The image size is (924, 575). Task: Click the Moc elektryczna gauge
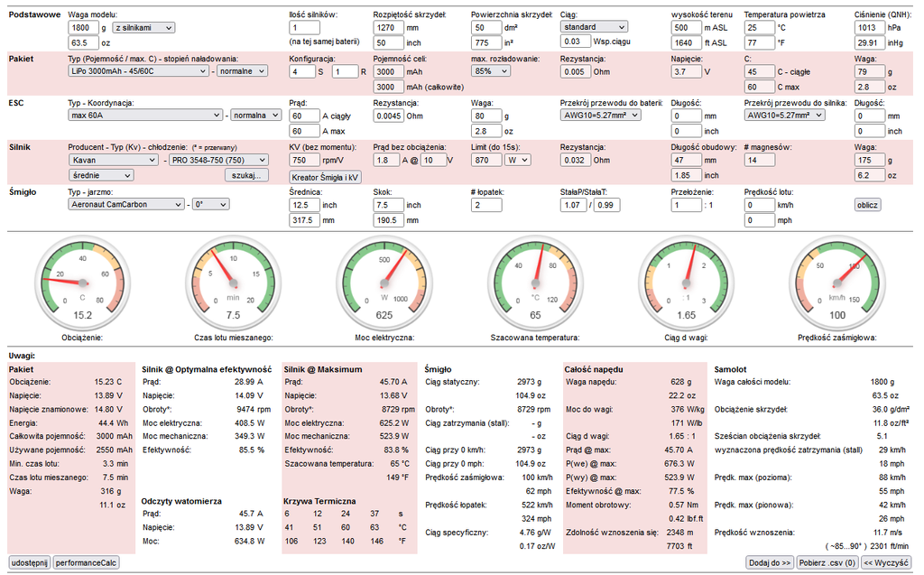click(x=384, y=283)
